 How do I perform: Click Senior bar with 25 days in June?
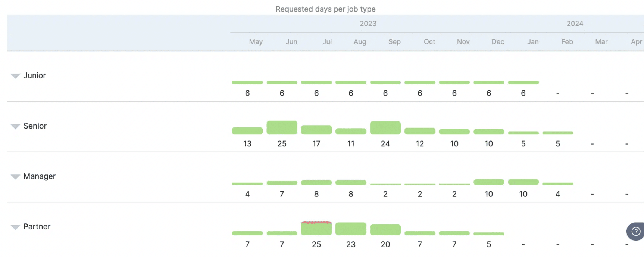point(282,128)
